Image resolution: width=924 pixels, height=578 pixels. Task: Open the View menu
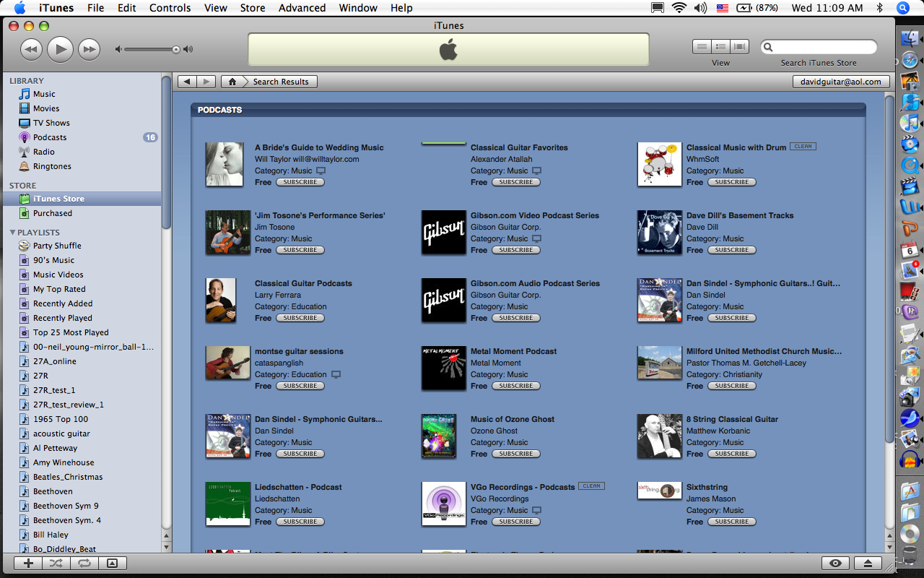216,8
